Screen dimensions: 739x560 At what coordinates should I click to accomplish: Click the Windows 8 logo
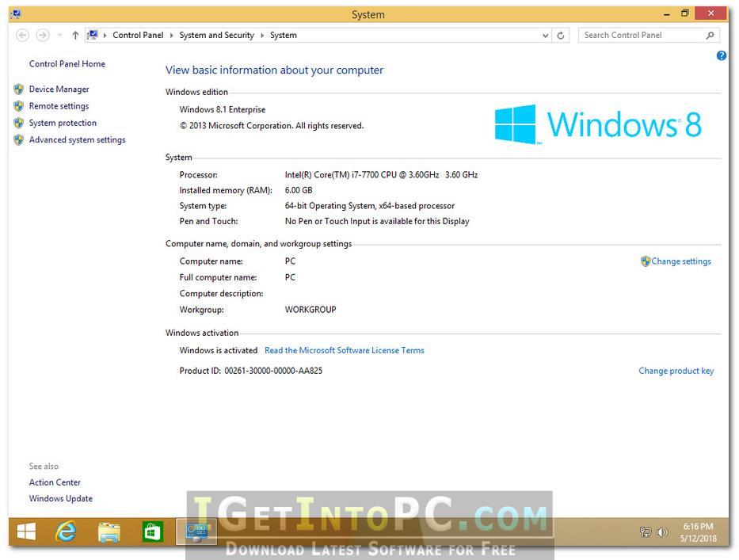coord(597,124)
